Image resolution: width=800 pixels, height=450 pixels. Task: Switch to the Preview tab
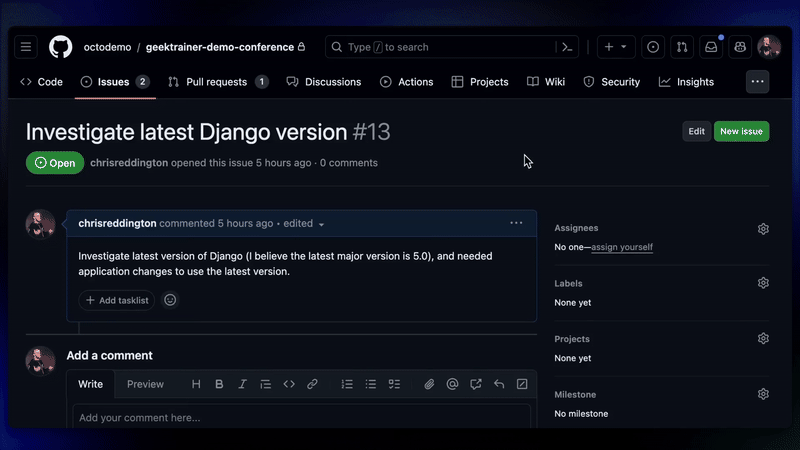click(x=145, y=384)
